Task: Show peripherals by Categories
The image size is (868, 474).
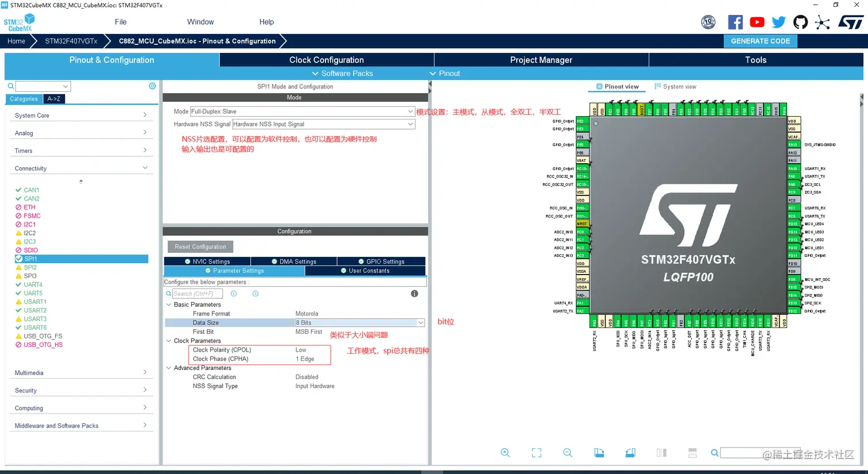Action: pos(24,99)
